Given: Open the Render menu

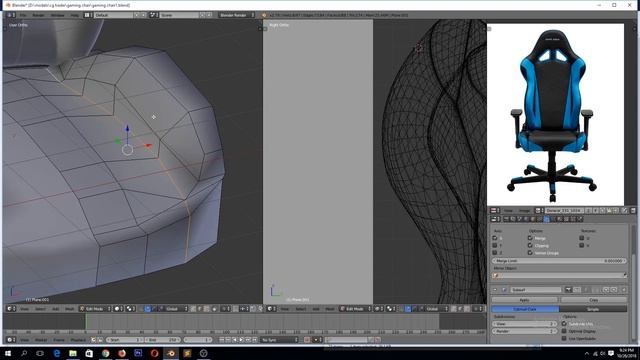Looking at the screenshot, I should (x=38, y=15).
